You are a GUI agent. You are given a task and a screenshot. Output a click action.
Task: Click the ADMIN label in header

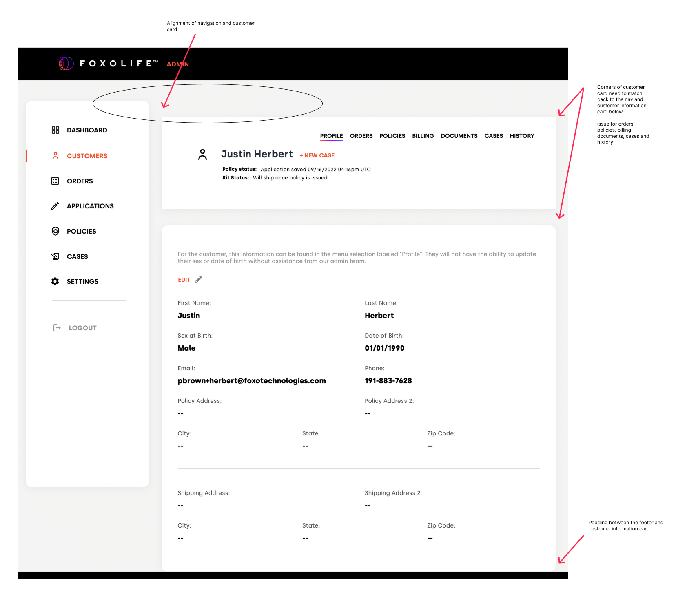178,64
